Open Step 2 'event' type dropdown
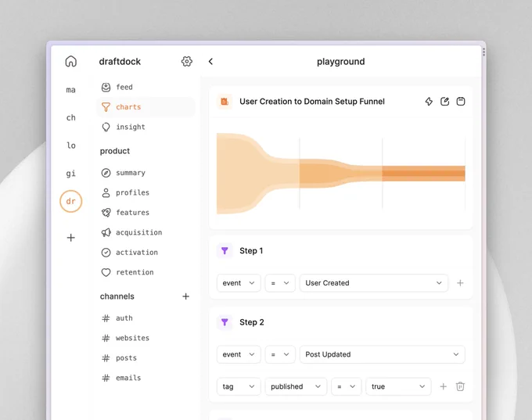This screenshot has height=420, width=532. (239, 354)
